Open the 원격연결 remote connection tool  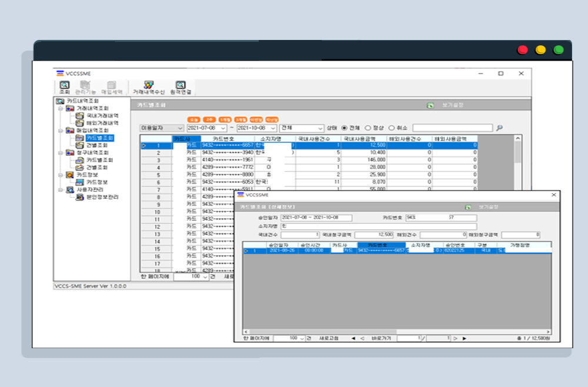click(x=181, y=85)
